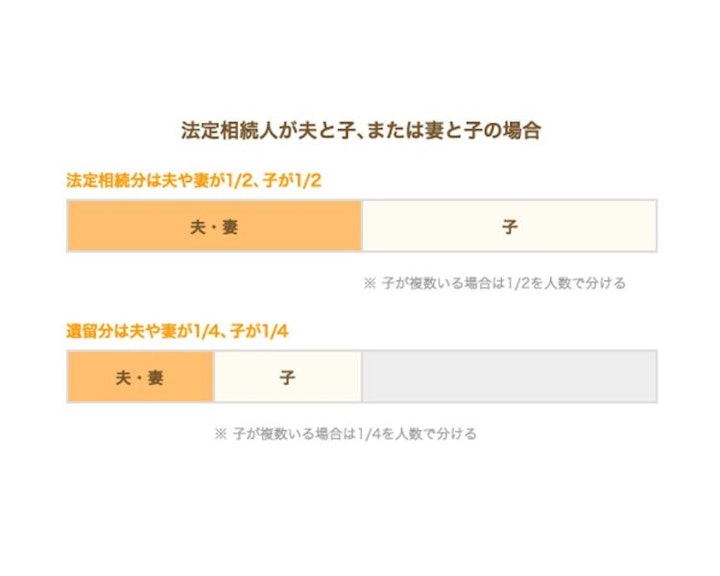Click the title 法定相続人が夫と子、または妻と子の場合

(x=361, y=131)
